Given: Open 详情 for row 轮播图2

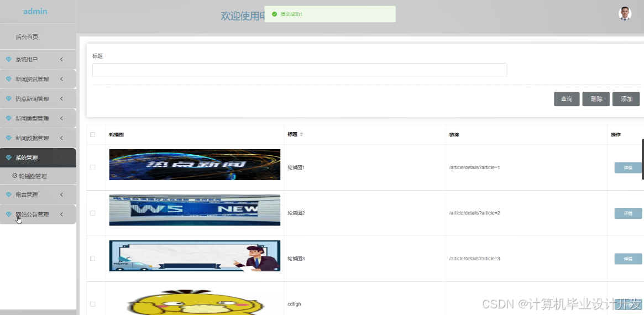Looking at the screenshot, I should click(628, 213).
